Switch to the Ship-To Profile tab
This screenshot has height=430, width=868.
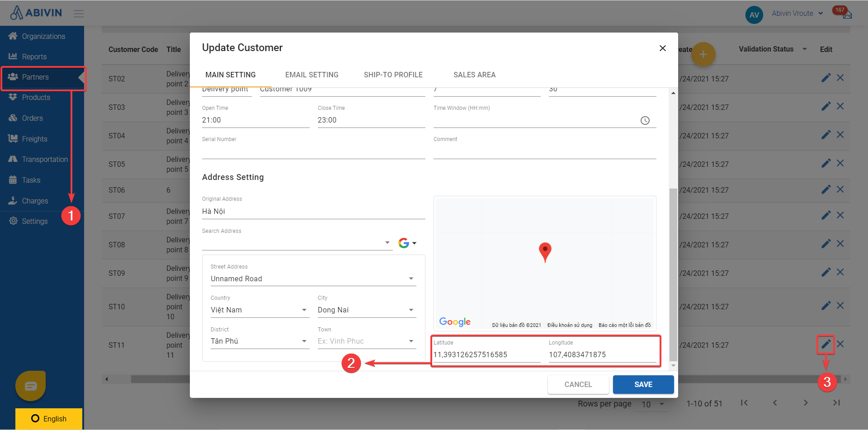393,75
